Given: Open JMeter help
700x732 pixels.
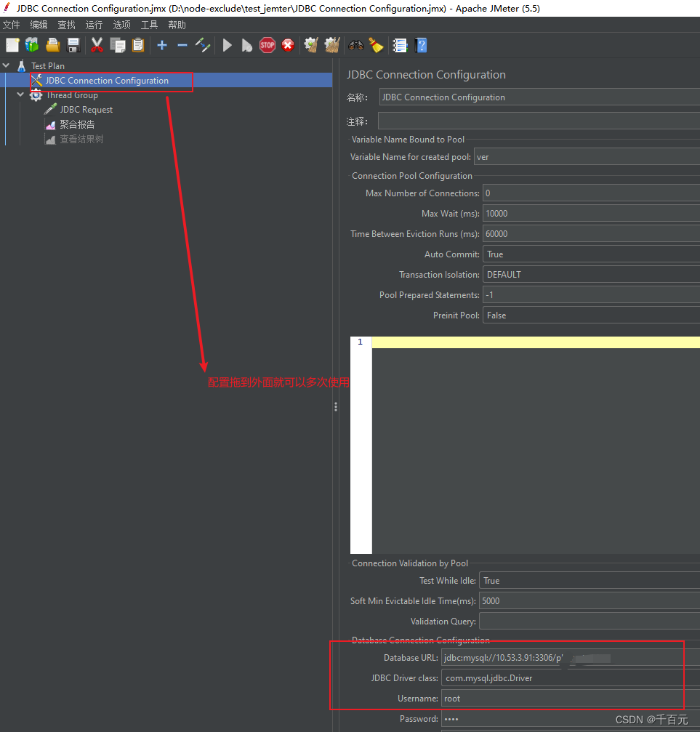Looking at the screenshot, I should click(421, 45).
